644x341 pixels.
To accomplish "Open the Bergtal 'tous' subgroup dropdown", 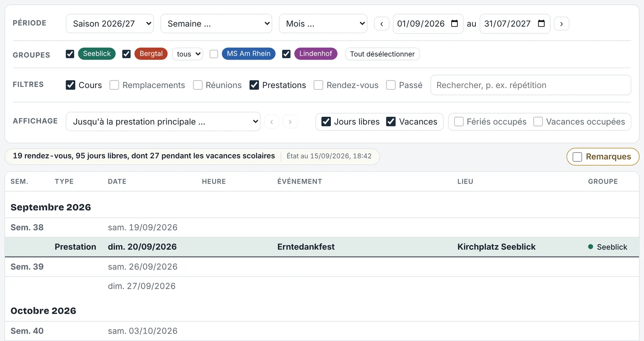I will click(188, 54).
